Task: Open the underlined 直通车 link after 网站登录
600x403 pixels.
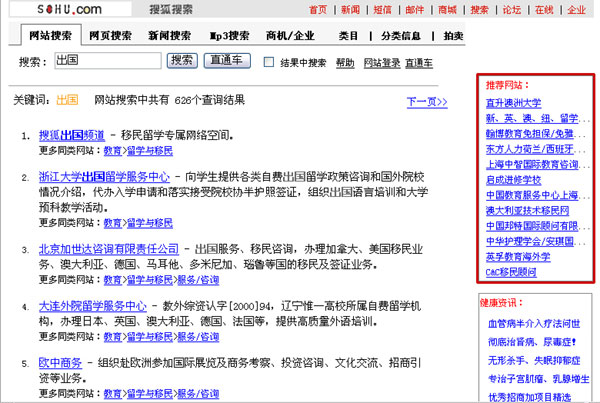Action: [419, 63]
